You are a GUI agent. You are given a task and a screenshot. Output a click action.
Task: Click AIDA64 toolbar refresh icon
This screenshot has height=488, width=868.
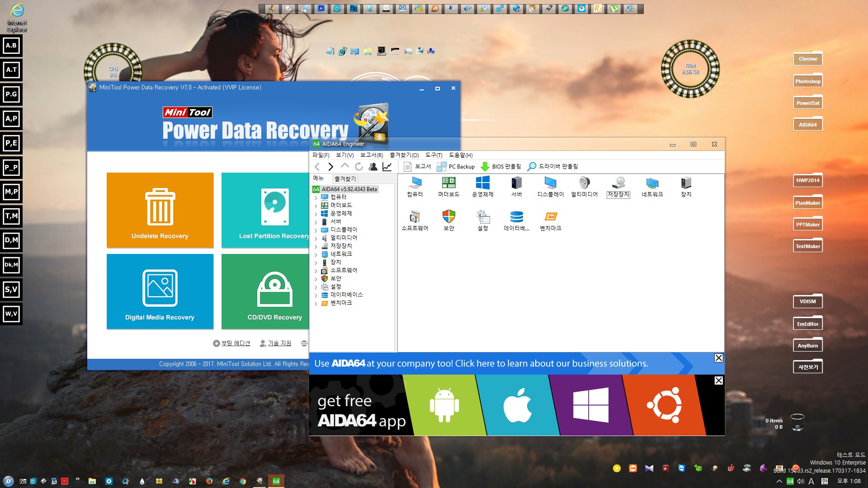tap(359, 167)
